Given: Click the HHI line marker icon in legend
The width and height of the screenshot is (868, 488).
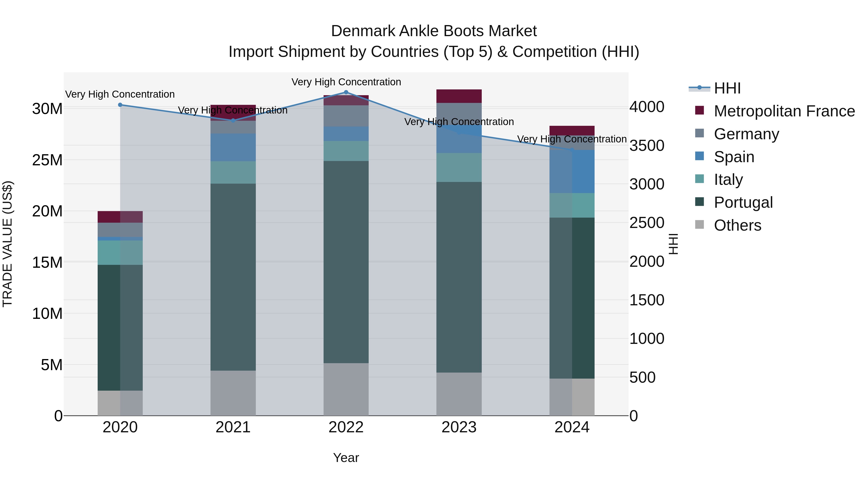Looking at the screenshot, I should click(x=699, y=87).
